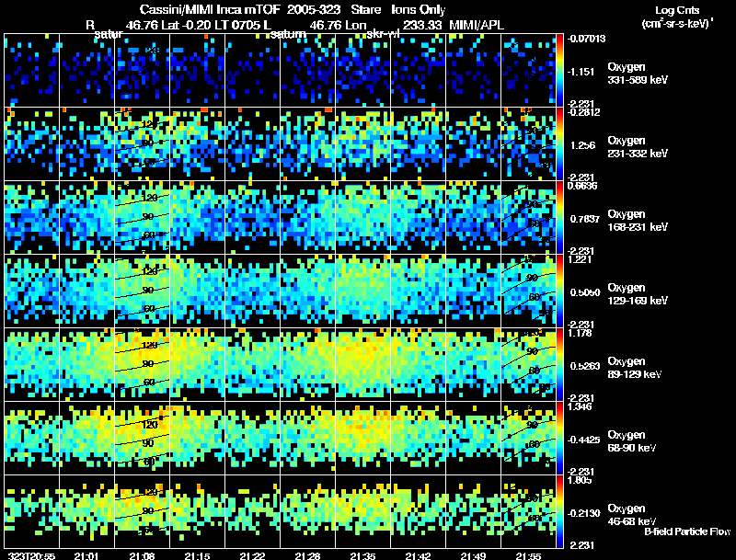The height and width of the screenshot is (560, 736).
Task: Click the 'B-field Particle Flow' annotation
Action: 687,531
